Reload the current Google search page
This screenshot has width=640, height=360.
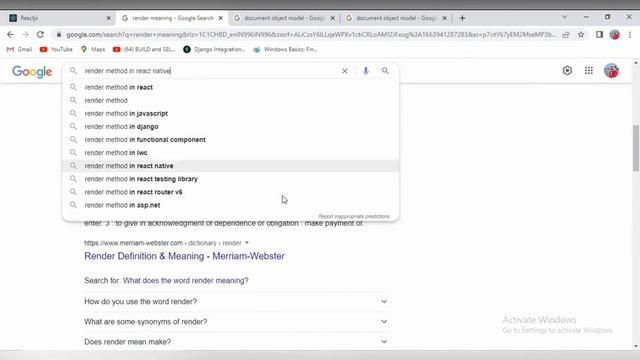pyautogui.click(x=40, y=35)
